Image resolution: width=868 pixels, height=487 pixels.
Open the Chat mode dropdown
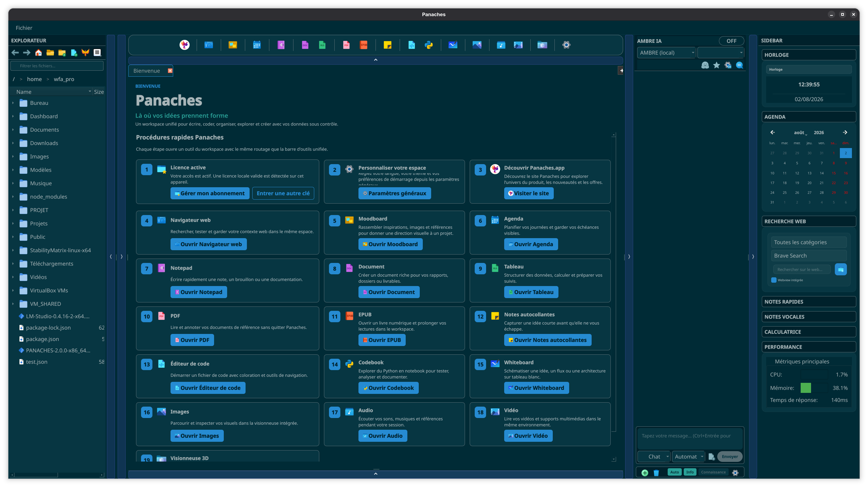[x=654, y=457]
